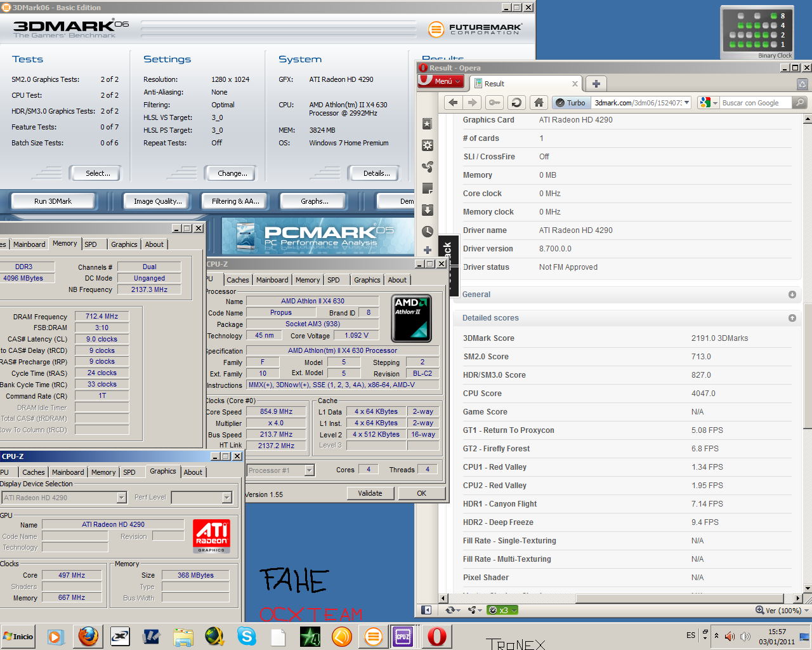Open Windows Explorer folder on taskbar

(x=183, y=636)
